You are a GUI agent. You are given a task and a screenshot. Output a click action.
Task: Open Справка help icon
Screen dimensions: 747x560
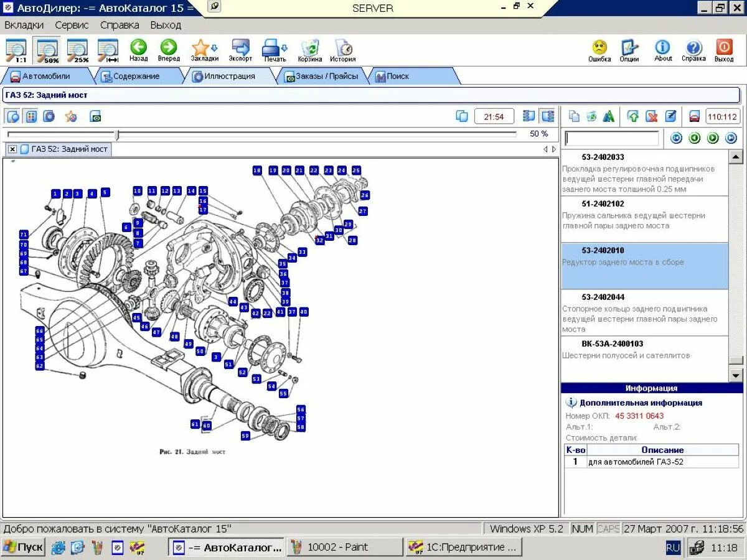[693, 50]
